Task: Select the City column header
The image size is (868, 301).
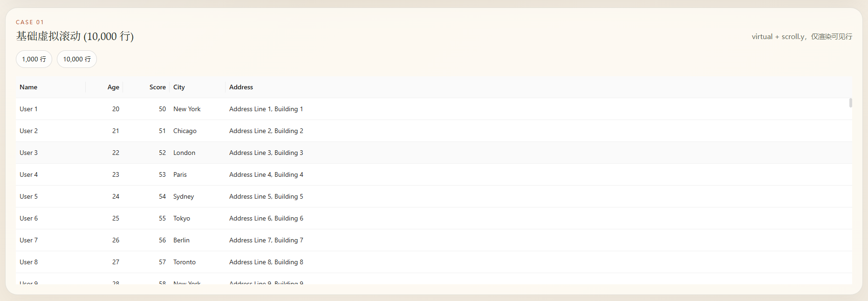Action: click(198, 87)
